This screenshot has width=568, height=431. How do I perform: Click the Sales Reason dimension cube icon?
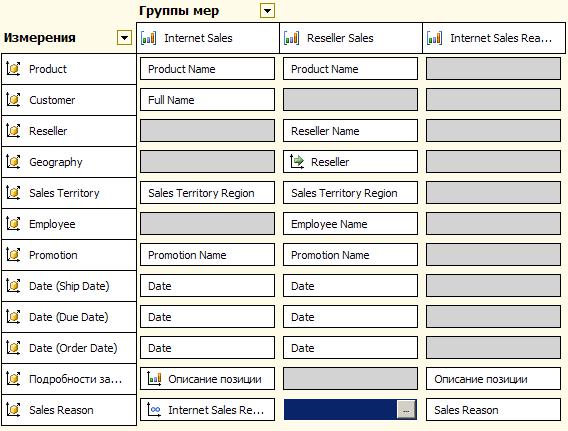(x=13, y=410)
